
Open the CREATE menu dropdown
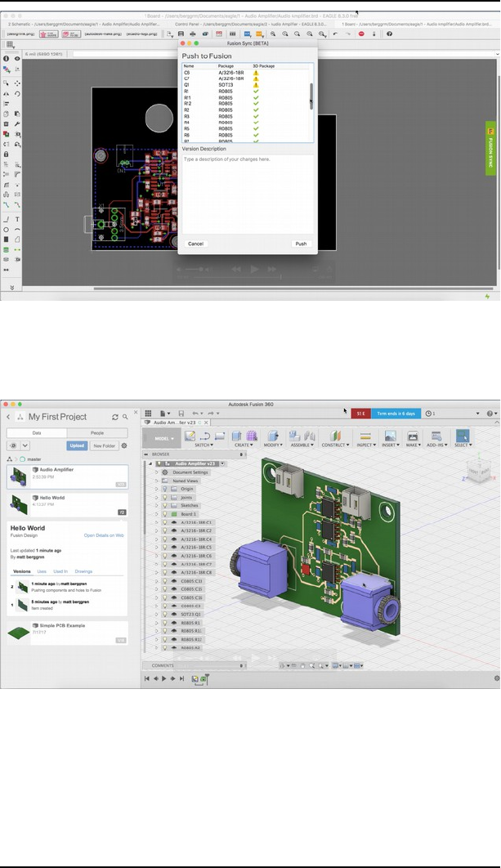click(244, 445)
